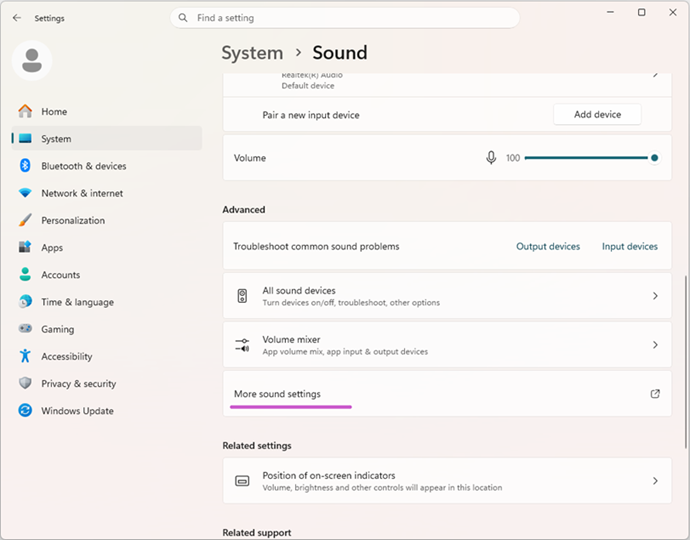Click the Windows Update refresh icon

[x=25, y=410]
